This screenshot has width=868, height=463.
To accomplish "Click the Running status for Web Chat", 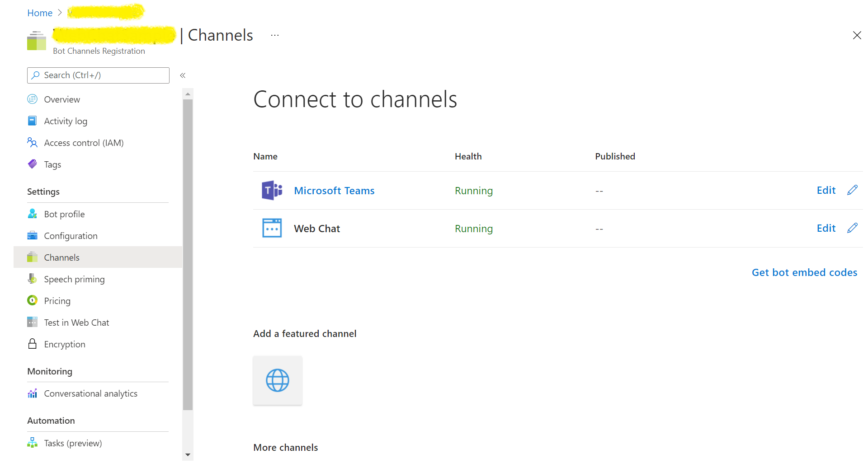I will click(473, 229).
